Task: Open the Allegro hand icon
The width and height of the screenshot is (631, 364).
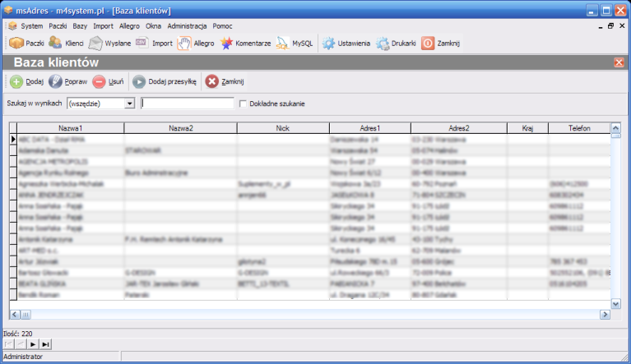Action: (x=184, y=43)
